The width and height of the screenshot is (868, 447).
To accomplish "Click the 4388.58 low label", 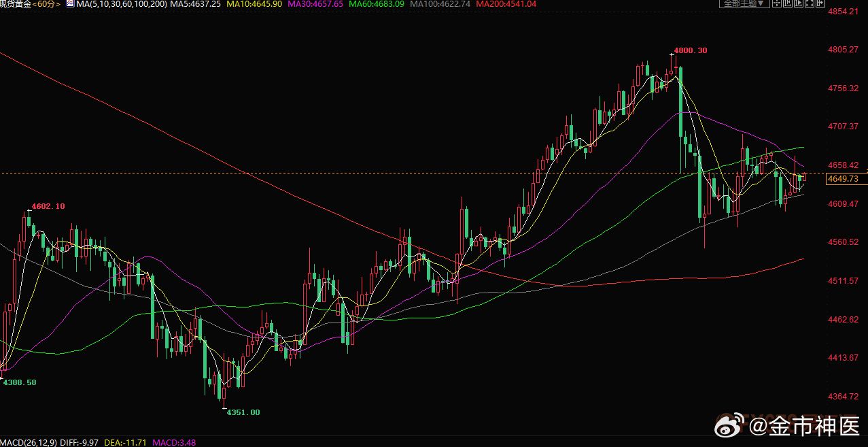I will 20,382.
